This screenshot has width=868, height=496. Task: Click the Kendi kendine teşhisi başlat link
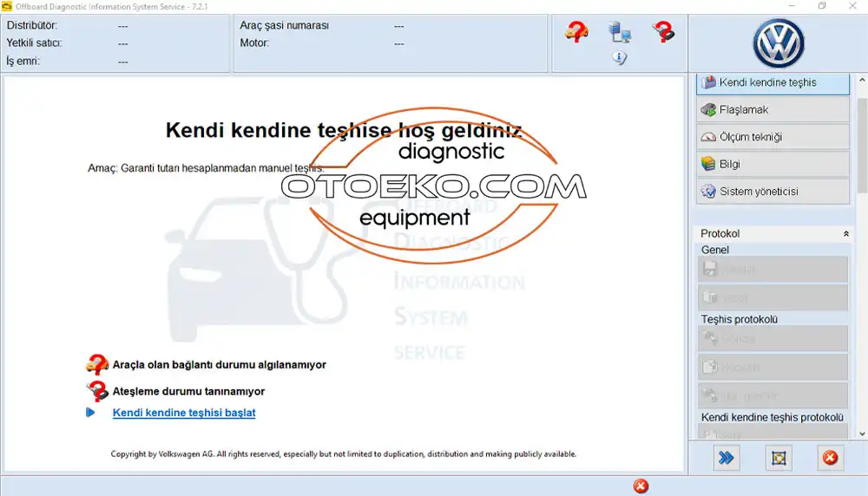tap(184, 413)
